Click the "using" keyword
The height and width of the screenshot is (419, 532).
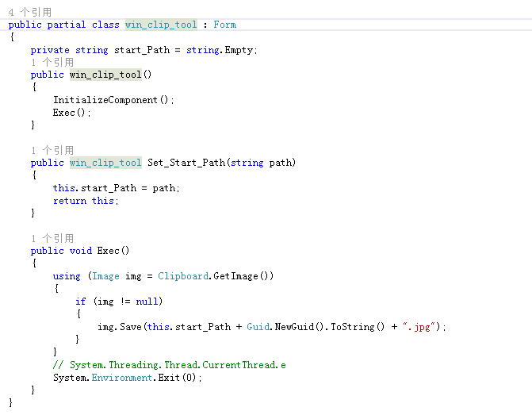(x=67, y=276)
